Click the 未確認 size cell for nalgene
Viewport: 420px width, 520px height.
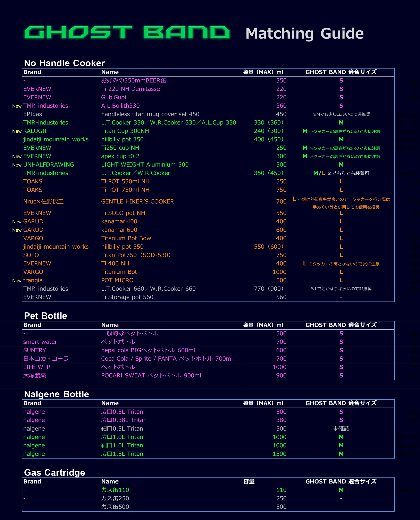(341, 429)
